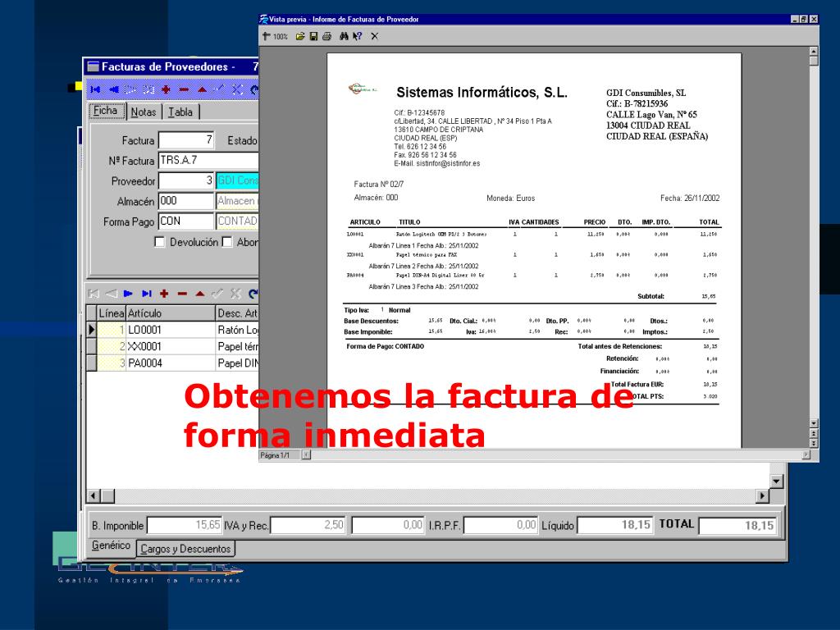Click preview horizontal scrollbar right arrow
Screen dimensions: 840x630
pos(806,454)
